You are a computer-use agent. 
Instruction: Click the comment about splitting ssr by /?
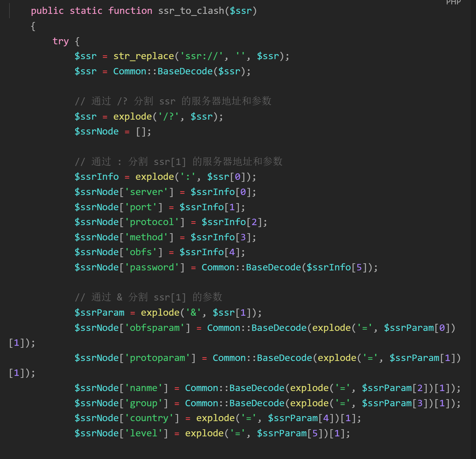coord(173,101)
